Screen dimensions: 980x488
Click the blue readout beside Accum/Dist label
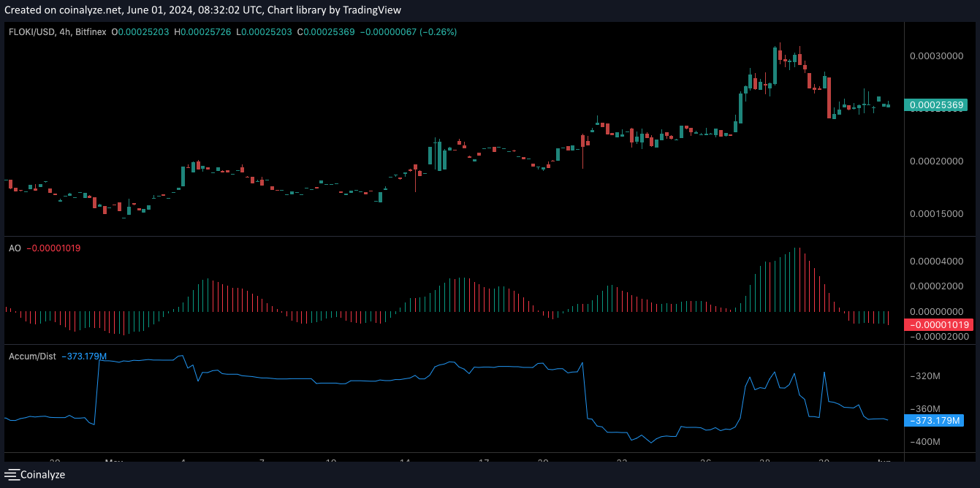tap(83, 357)
